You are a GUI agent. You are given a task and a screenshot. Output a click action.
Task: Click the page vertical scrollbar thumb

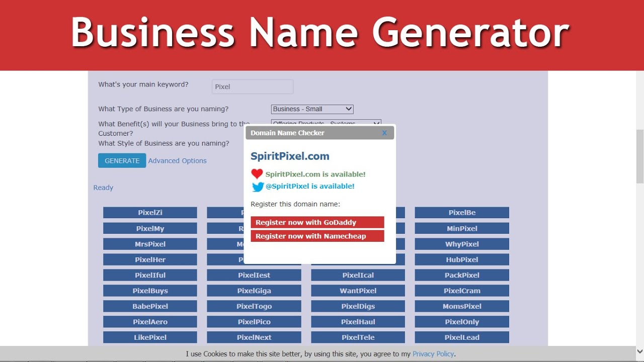point(640,156)
